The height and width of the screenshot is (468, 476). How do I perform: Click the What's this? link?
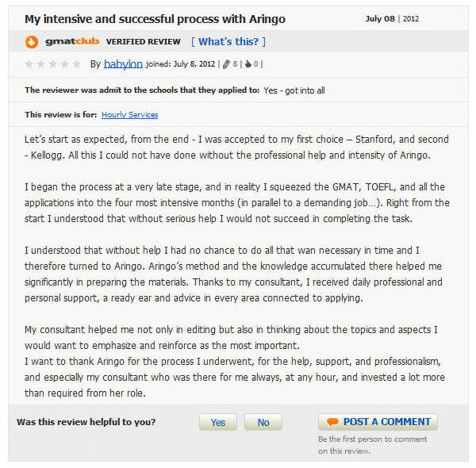click(x=228, y=41)
